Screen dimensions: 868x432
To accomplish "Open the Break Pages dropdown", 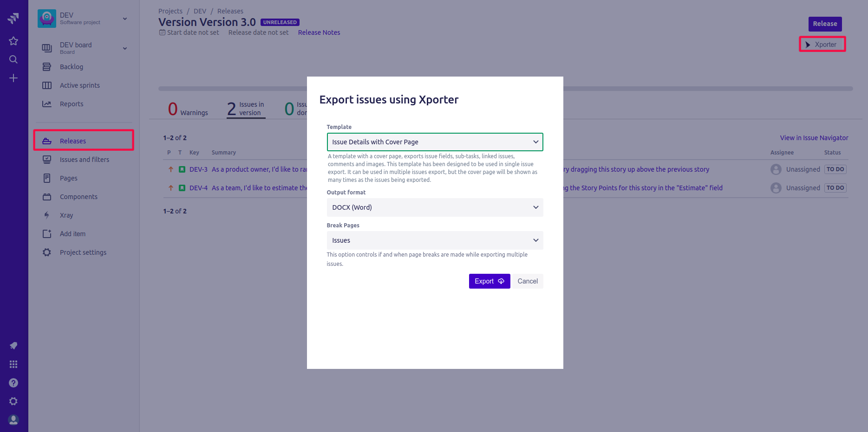I will [435, 240].
